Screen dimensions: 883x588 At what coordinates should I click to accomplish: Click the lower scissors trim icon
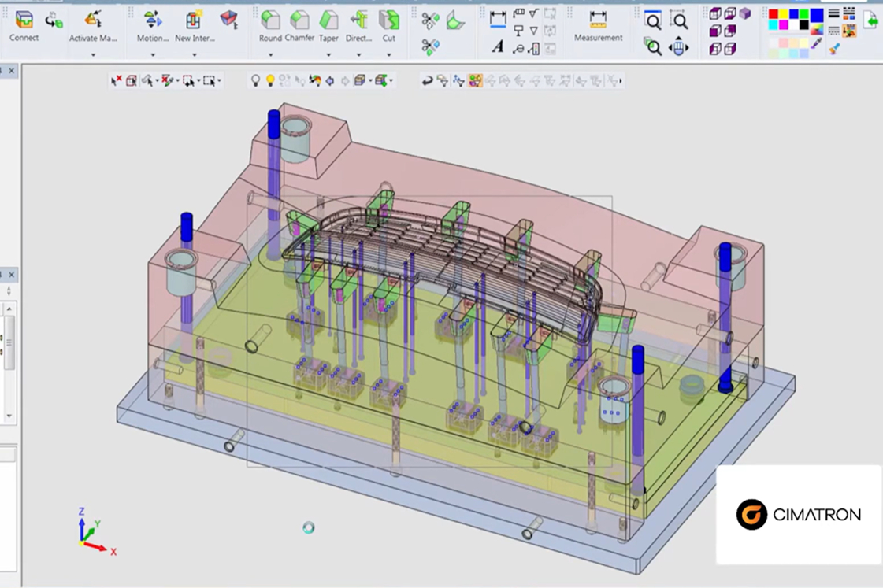point(430,46)
